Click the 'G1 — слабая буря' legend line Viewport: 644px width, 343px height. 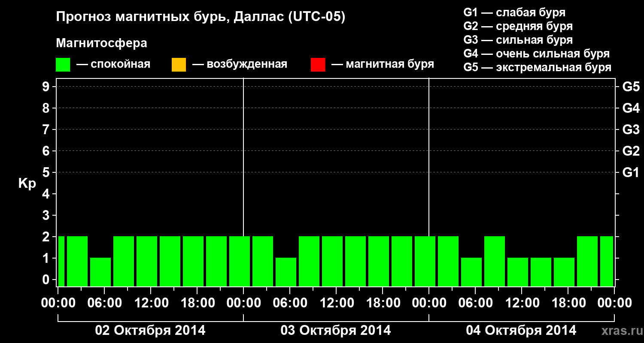[x=514, y=12]
